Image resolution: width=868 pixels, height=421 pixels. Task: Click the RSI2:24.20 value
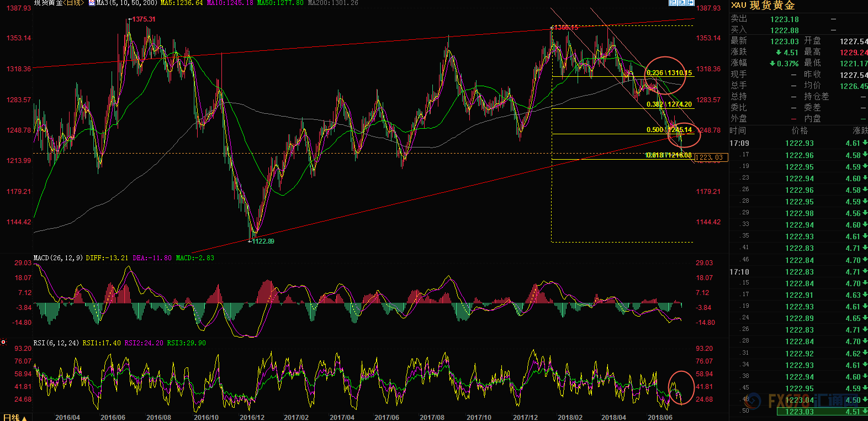144,343
